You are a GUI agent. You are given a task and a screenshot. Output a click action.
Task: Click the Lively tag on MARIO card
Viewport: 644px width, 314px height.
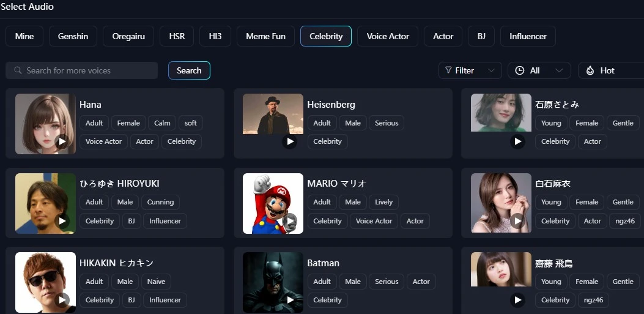383,202
